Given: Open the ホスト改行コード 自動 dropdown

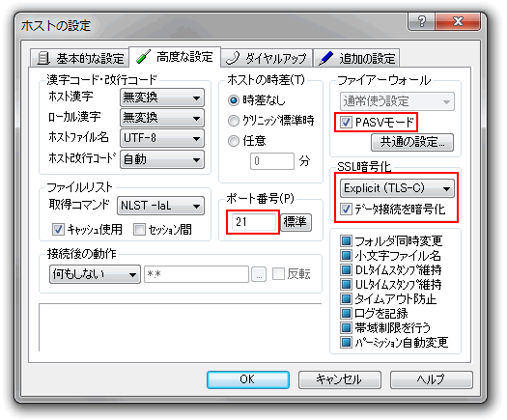Looking at the screenshot, I should pyautogui.click(x=162, y=159).
